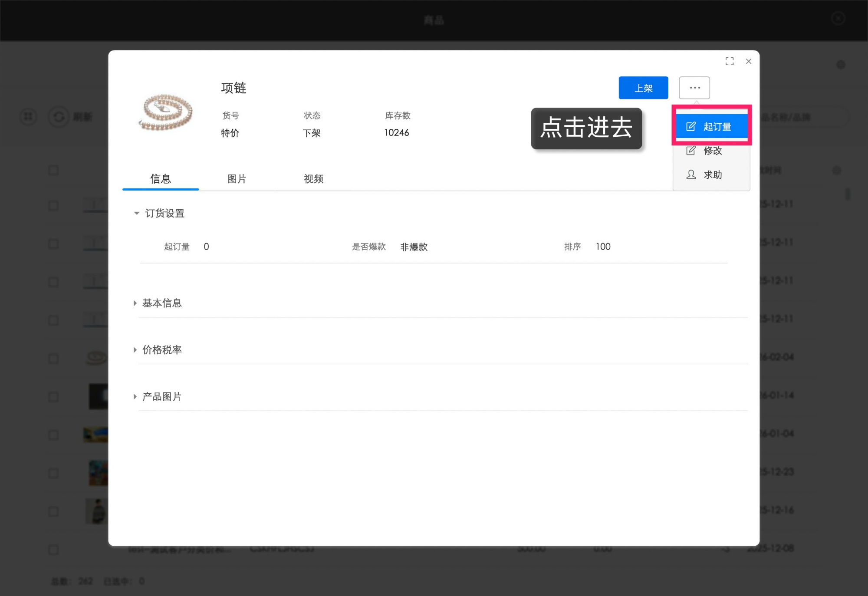
Task: Click the grid layout icon beside refresh
Action: pos(28,117)
